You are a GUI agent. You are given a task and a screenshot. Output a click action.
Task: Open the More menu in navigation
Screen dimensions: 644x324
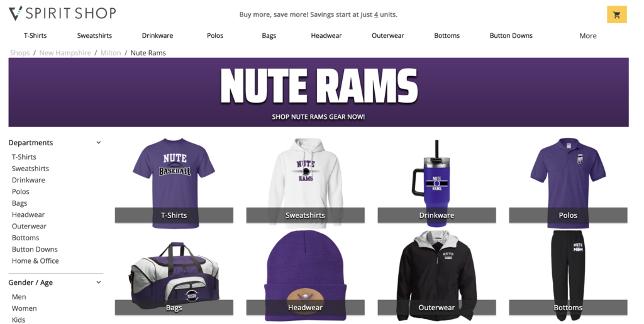pyautogui.click(x=588, y=36)
